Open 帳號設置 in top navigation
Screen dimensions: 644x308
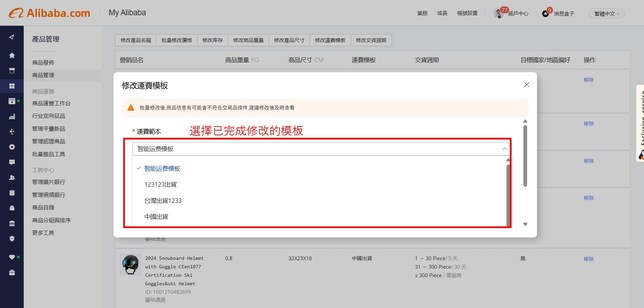coord(468,13)
